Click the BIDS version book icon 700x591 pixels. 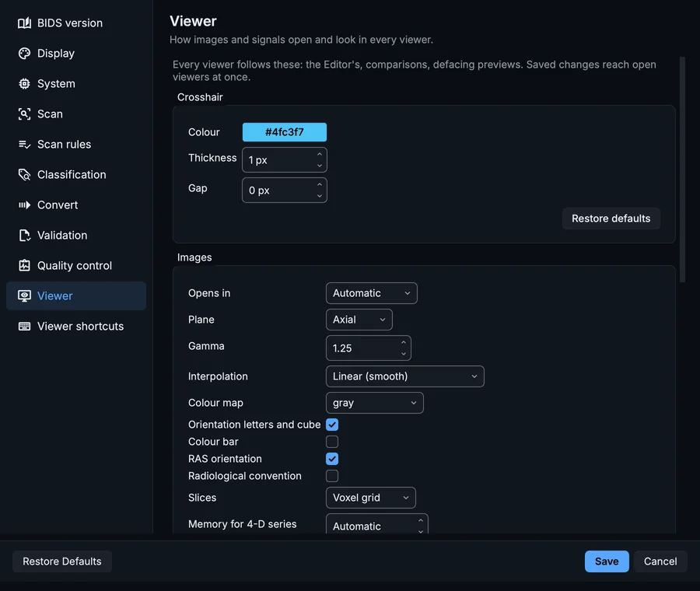coord(25,23)
